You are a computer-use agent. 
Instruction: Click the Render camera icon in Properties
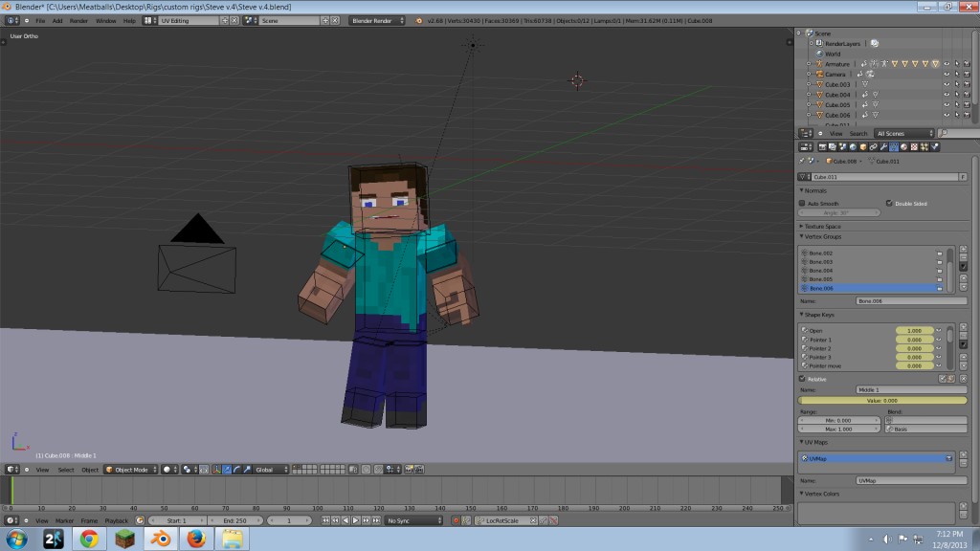(823, 146)
